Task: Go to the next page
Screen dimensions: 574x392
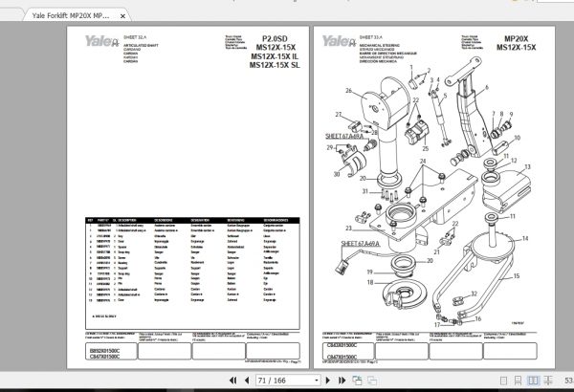Action: pyautogui.click(x=328, y=381)
